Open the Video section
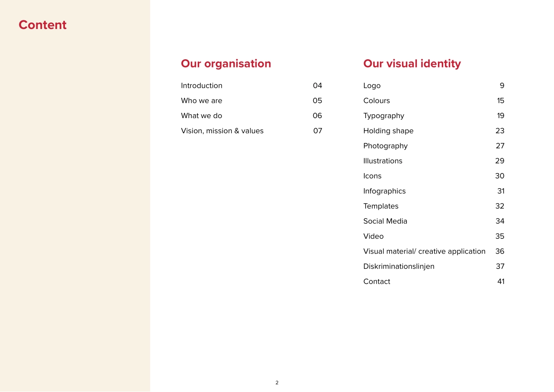The height and width of the screenshot is (392, 554). tap(374, 236)
